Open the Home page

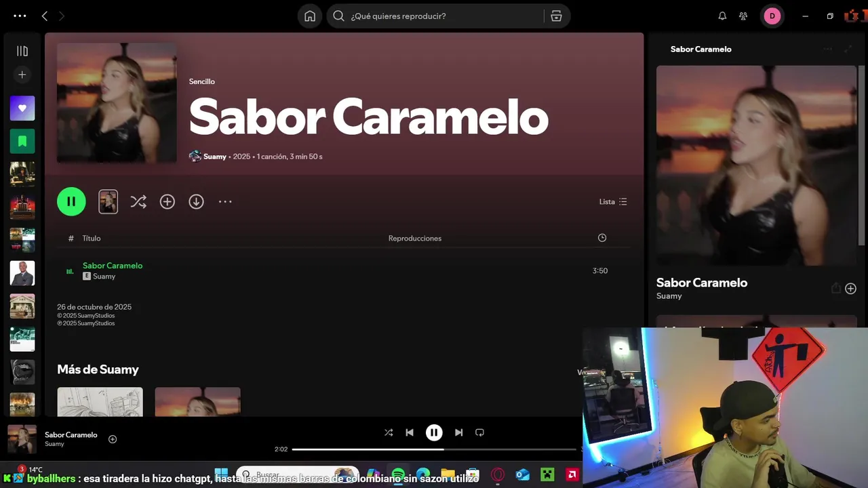(x=310, y=16)
